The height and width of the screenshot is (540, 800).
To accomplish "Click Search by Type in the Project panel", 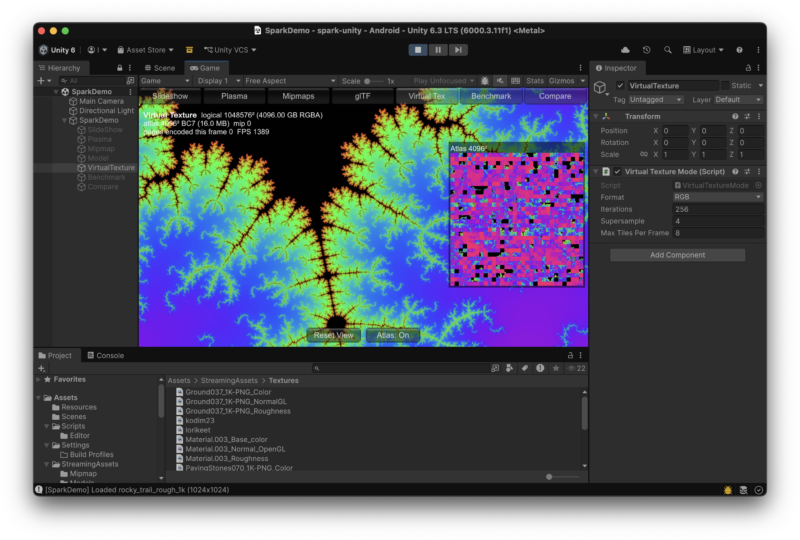I will [x=509, y=368].
